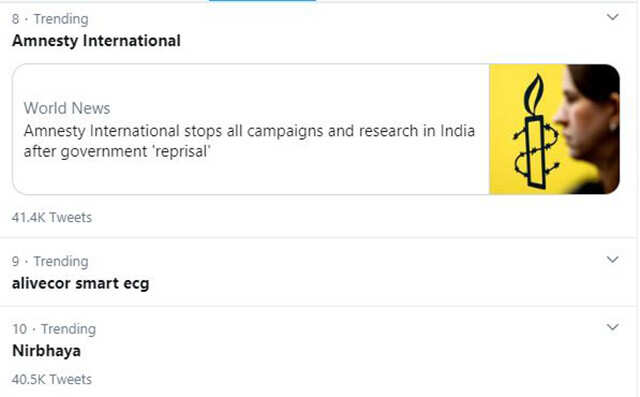Select the active tab indicator at top
The width and height of the screenshot is (640, 397).
pos(262,1)
